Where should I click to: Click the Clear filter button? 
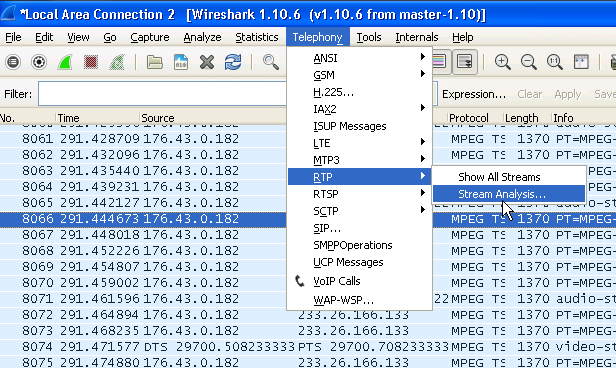(530, 94)
